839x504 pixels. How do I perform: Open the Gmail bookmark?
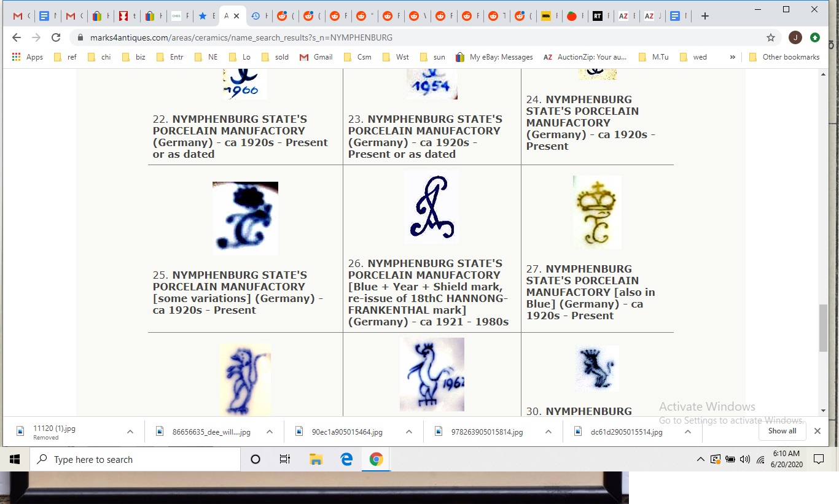[316, 57]
